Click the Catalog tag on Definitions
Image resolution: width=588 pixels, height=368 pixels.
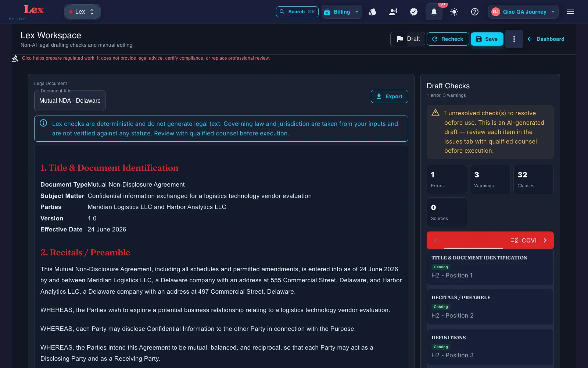(x=441, y=347)
